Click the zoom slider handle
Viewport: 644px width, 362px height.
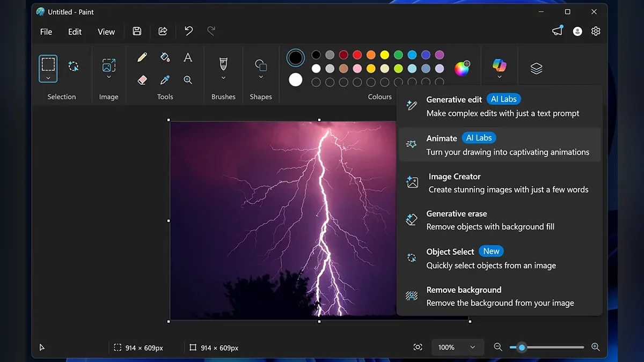coord(522,348)
